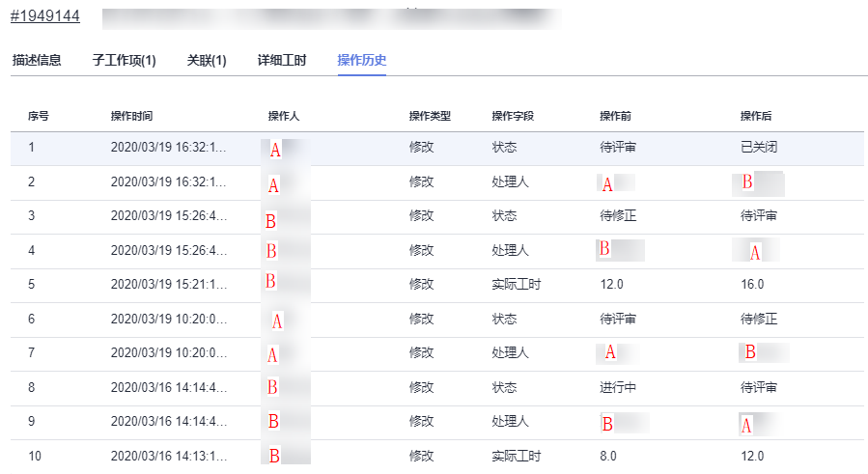The width and height of the screenshot is (868, 474).
Task: Open the 子工作项(1) tab
Action: [124, 60]
